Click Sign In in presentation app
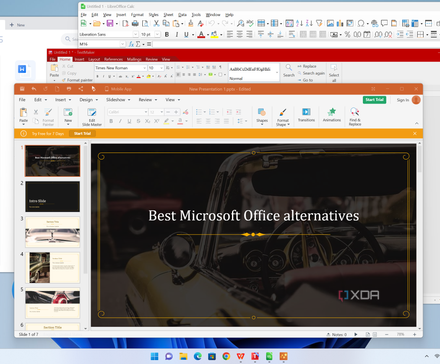This screenshot has width=440, height=364. (403, 100)
